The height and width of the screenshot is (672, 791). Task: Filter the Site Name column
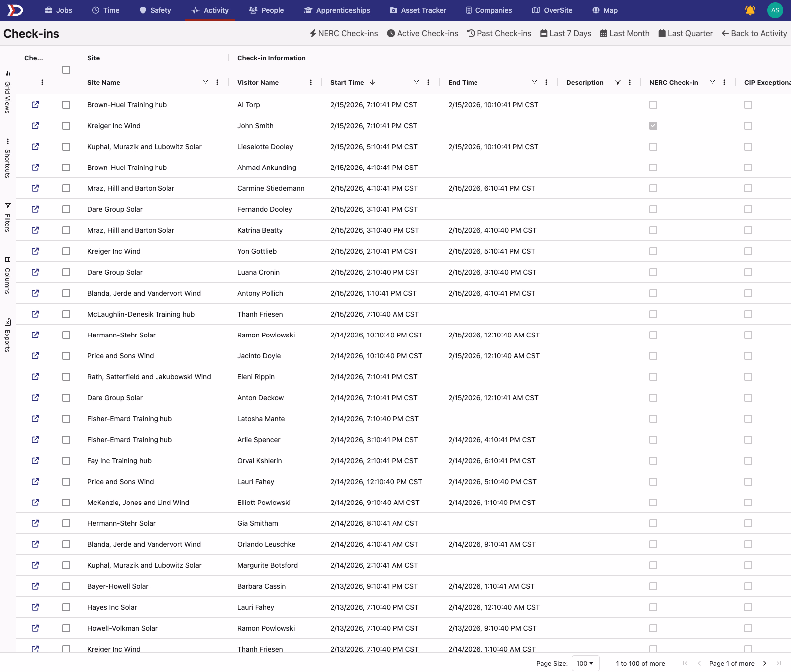click(x=205, y=82)
